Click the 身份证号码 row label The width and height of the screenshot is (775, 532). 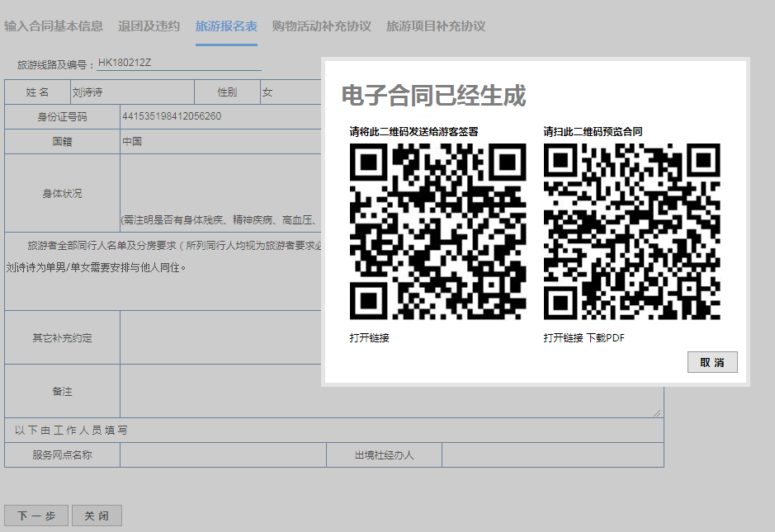(62, 116)
